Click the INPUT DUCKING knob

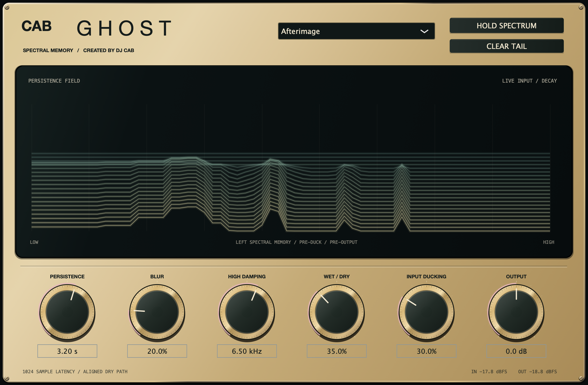(x=427, y=312)
